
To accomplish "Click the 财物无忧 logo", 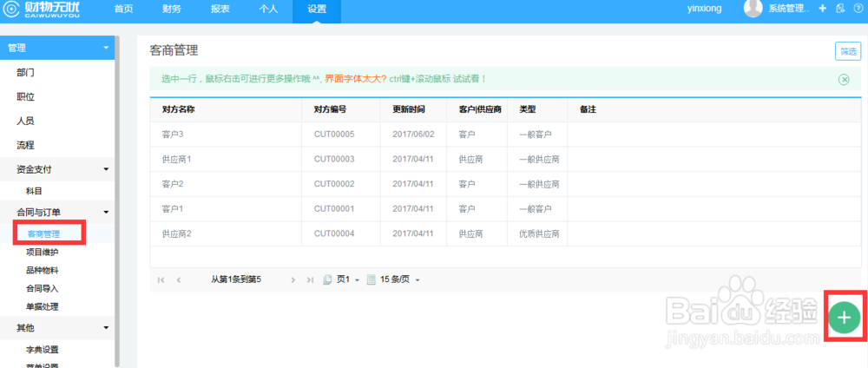I will tap(43, 10).
